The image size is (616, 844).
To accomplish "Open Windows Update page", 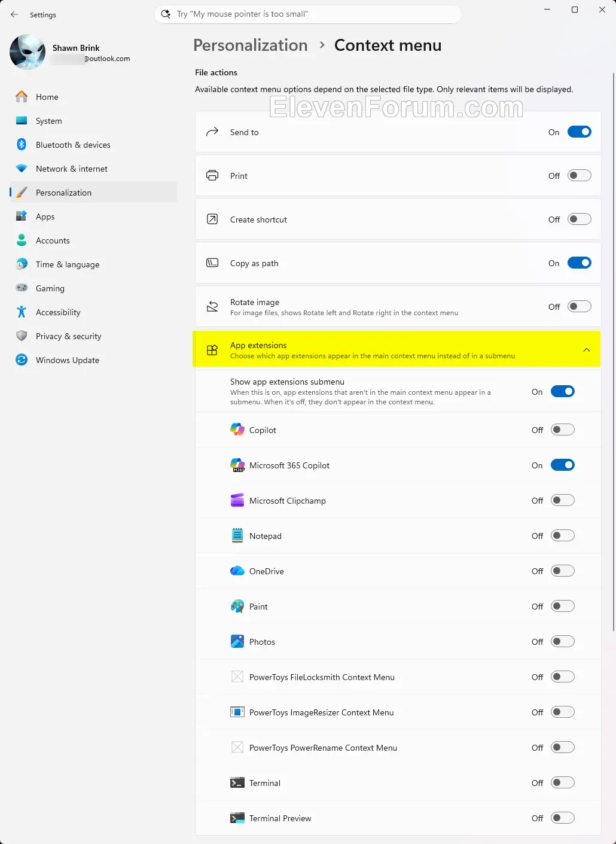I will pyautogui.click(x=93, y=359).
